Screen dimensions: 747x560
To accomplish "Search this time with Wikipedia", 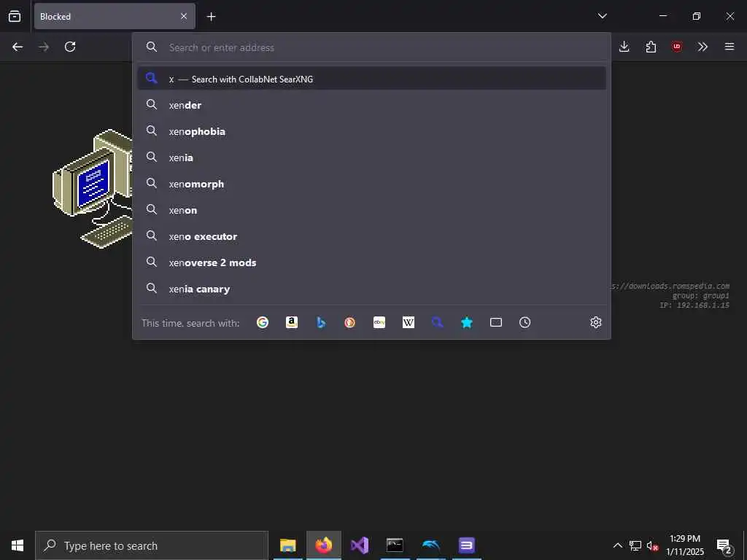I will tap(409, 322).
